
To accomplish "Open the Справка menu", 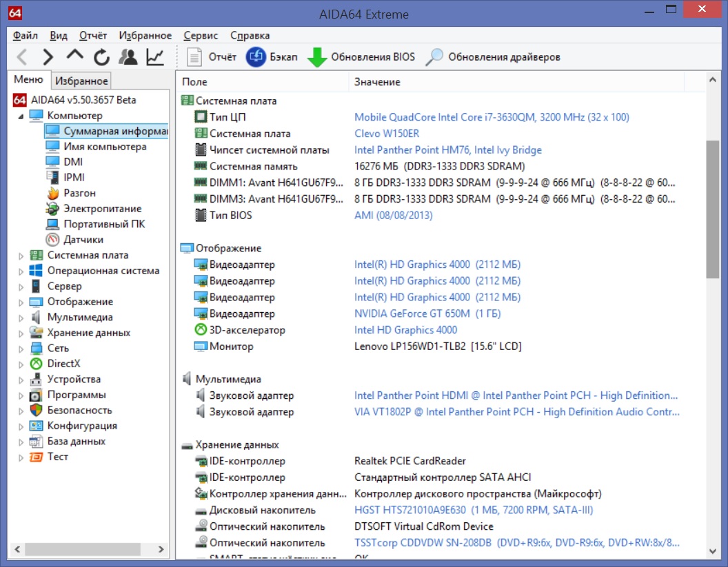I will pos(250,35).
